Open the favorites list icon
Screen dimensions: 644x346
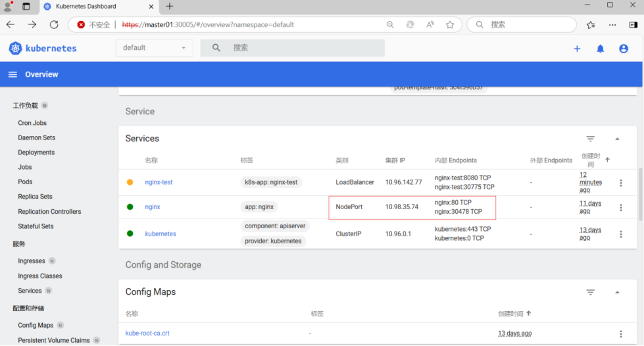(x=591, y=24)
